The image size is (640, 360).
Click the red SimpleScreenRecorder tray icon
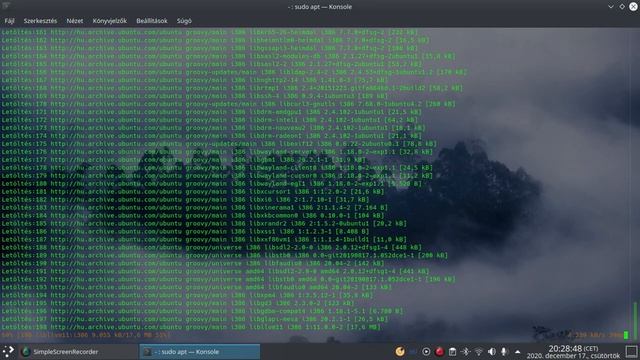439,351
